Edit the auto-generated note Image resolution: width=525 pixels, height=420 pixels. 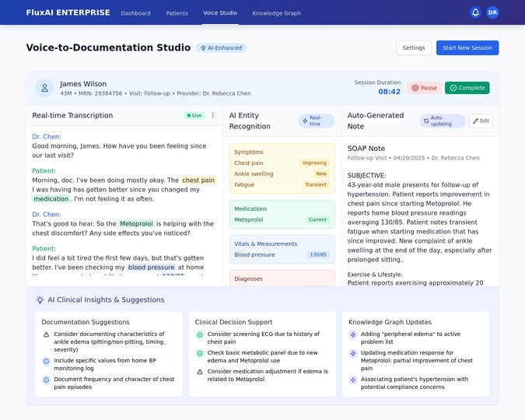pos(481,121)
